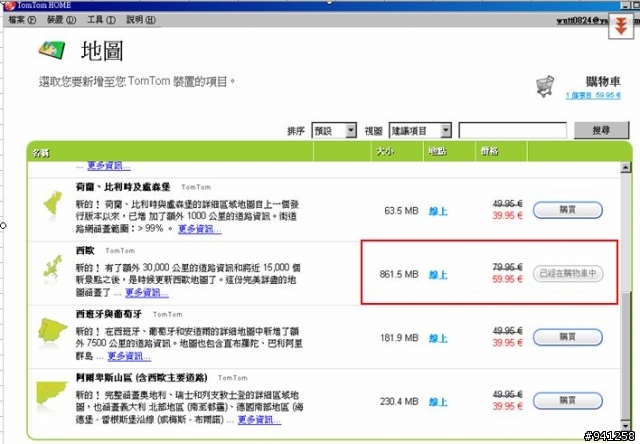Click the orange double-arrow download icon
The height and width of the screenshot is (444, 640).
[621, 26]
